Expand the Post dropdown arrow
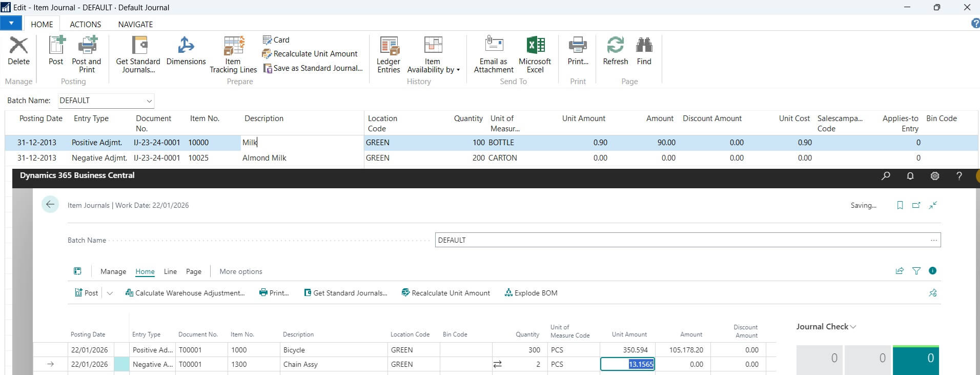This screenshot has height=375, width=980. tap(110, 293)
